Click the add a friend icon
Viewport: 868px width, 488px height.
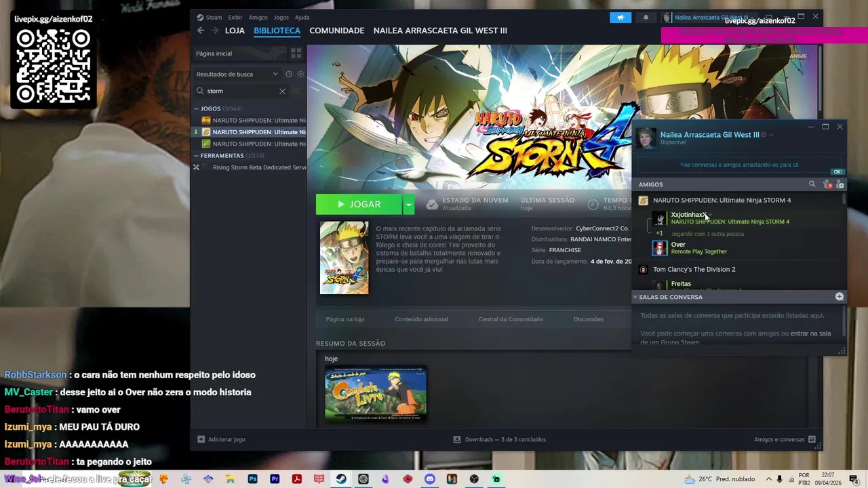(x=840, y=184)
